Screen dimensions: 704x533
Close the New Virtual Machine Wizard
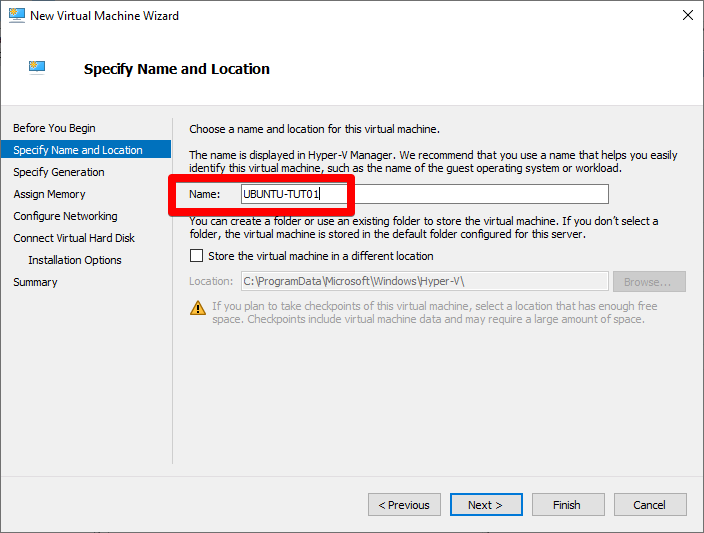point(687,15)
